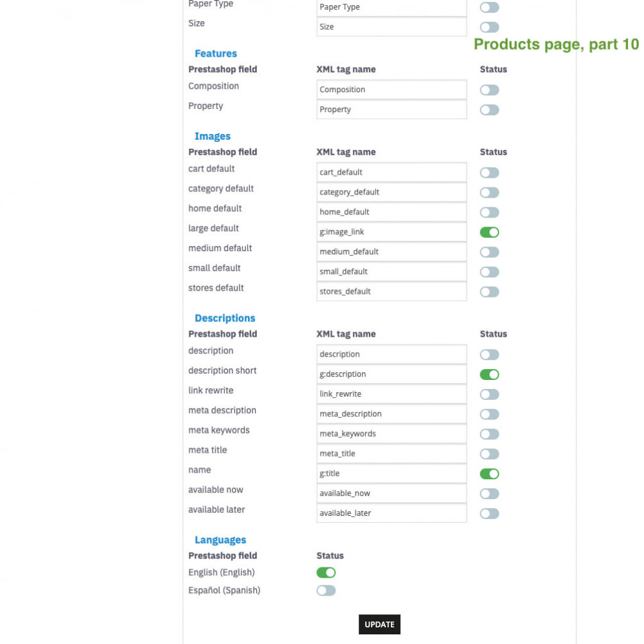Screen dimensions: 644x644
Task: Click the available_later XML tag input
Action: coord(391,513)
